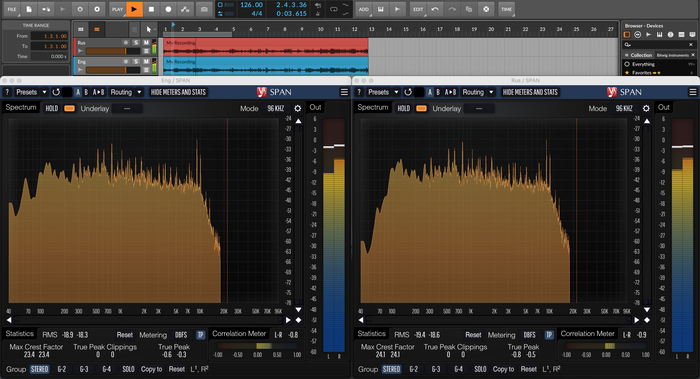Select the arranger pointer tool
Viewport: 700px width, 379px height.
tap(149, 29)
